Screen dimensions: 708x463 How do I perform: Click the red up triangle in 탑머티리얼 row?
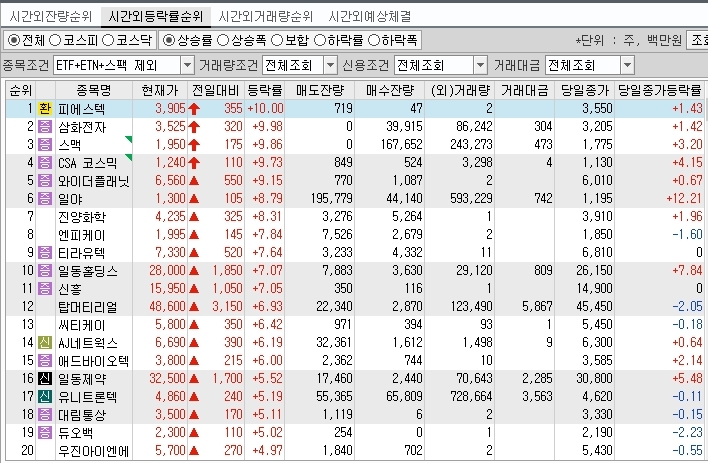click(194, 307)
